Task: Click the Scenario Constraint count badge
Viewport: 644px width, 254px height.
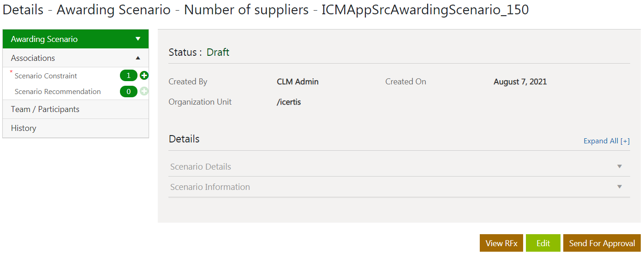Action: tap(129, 76)
